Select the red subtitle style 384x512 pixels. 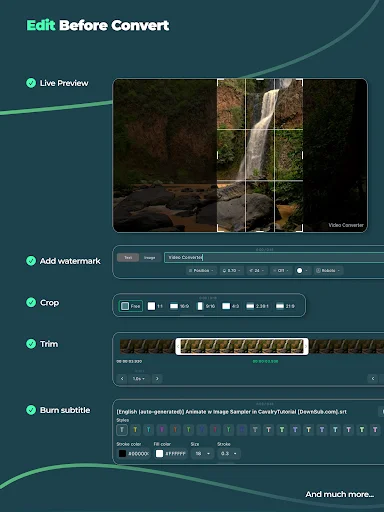coord(215,430)
